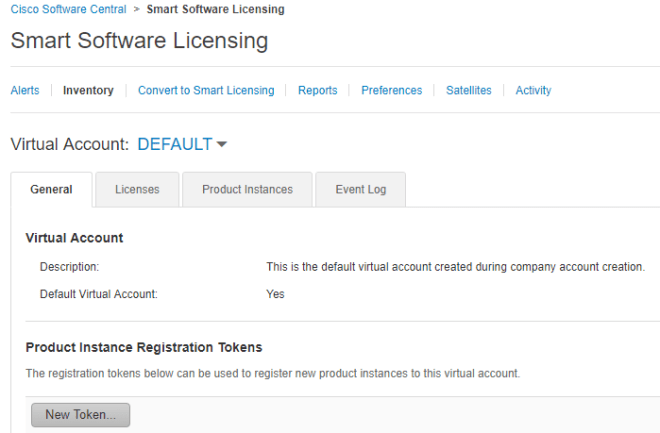Click the Virtual Account section heading
Viewport: 660px width, 433px height.
pyautogui.click(x=75, y=238)
